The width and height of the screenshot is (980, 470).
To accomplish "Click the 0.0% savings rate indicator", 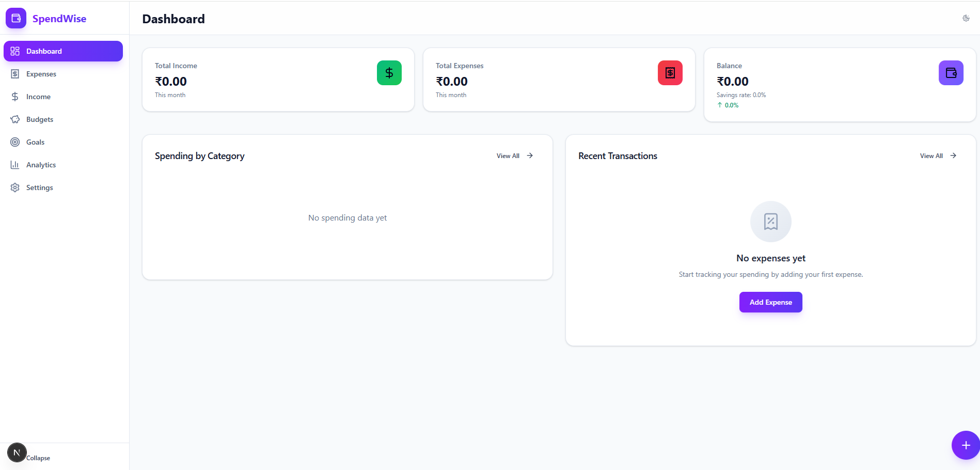I will point(728,105).
